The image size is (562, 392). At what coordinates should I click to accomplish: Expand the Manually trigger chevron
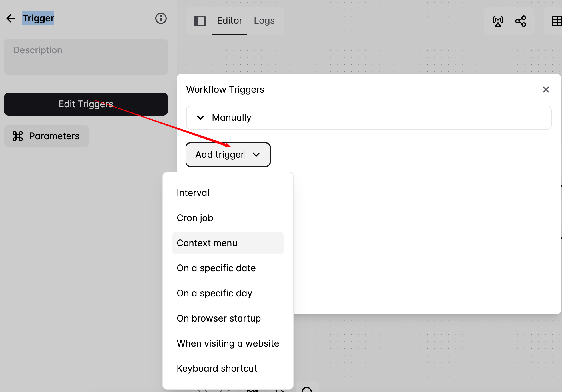tap(200, 118)
